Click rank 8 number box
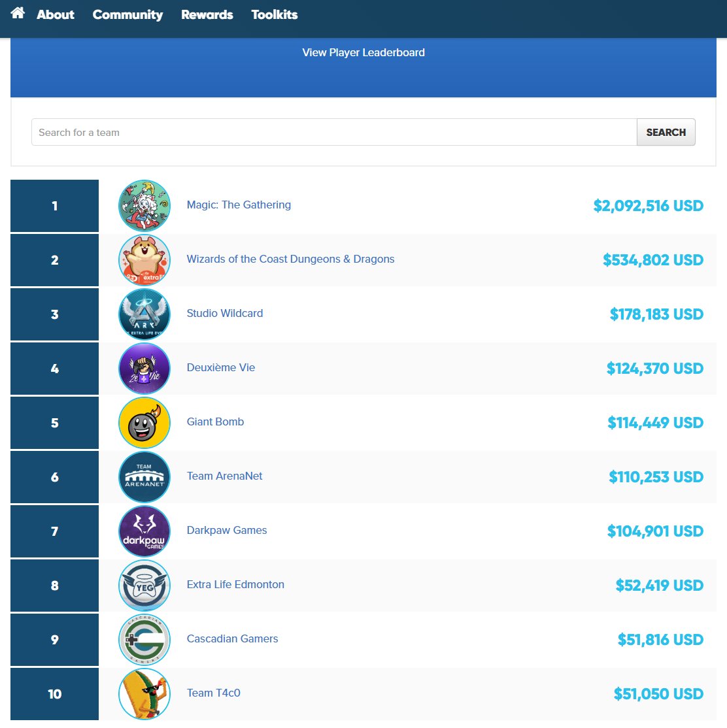727x728 pixels. (x=54, y=586)
